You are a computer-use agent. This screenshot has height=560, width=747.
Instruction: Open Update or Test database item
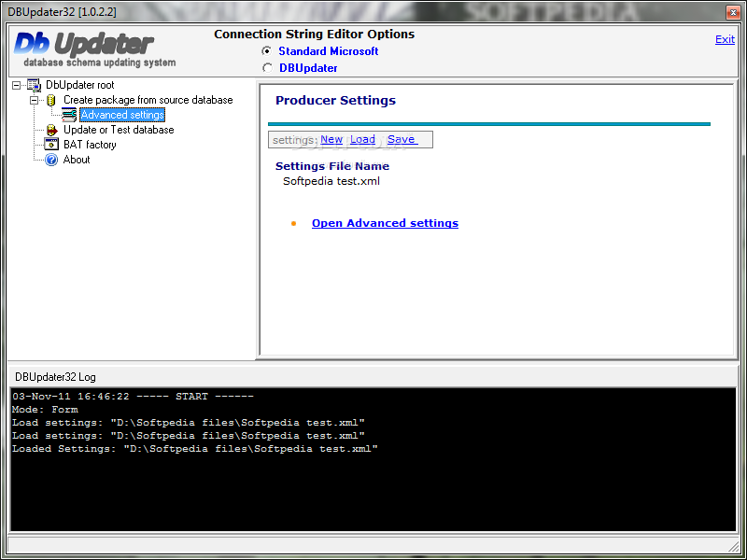pyautogui.click(x=119, y=130)
